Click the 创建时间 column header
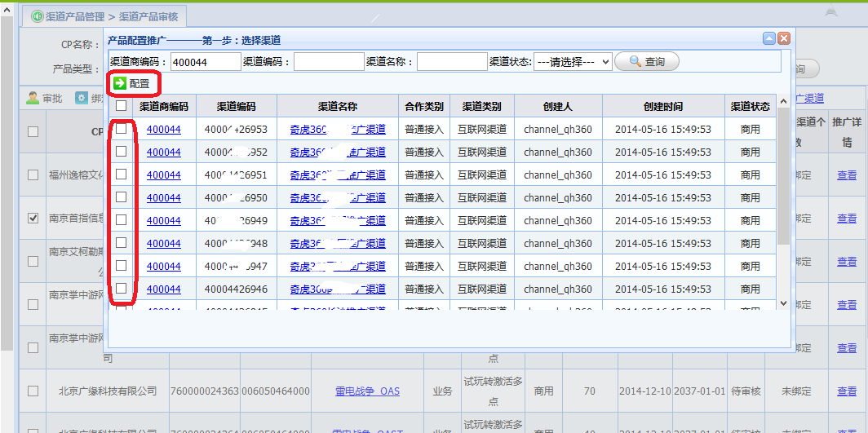Image resolution: width=868 pixels, height=433 pixels. (663, 106)
